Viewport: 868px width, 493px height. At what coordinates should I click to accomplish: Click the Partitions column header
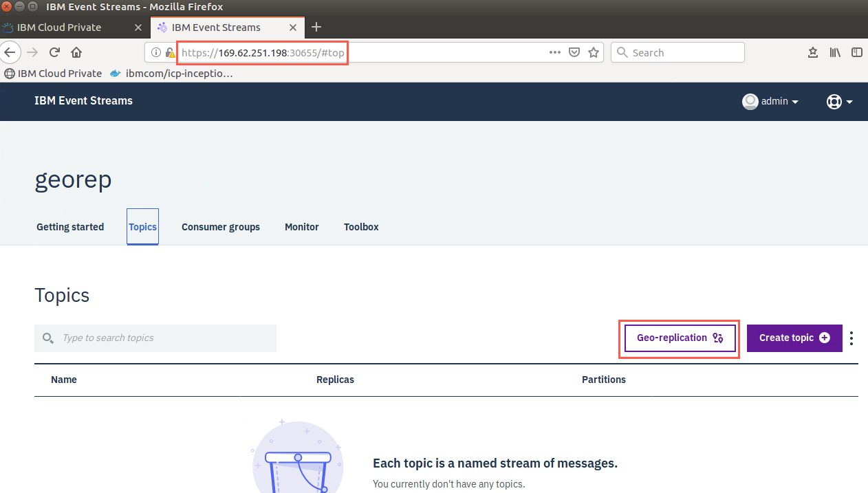click(x=604, y=380)
